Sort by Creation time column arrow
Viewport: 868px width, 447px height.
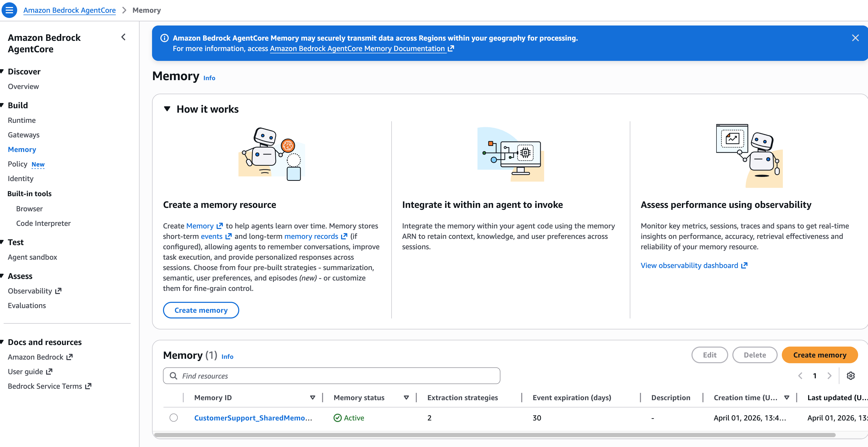787,398
